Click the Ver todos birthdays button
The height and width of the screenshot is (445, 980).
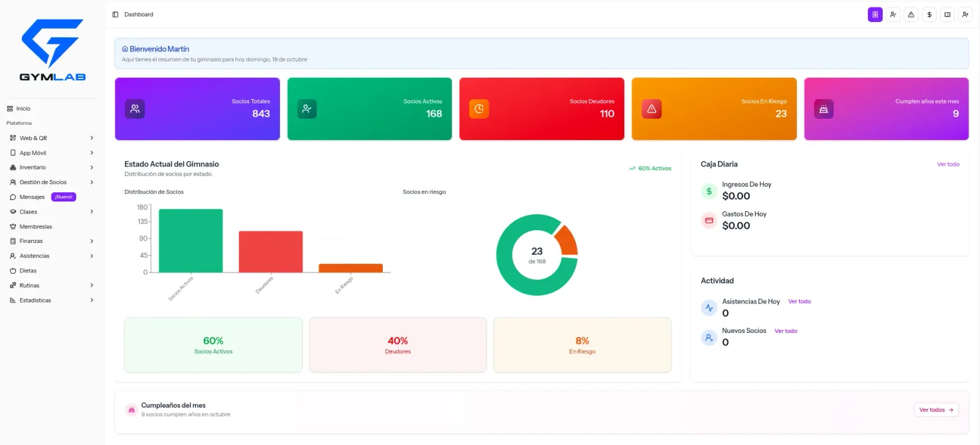pyautogui.click(x=936, y=410)
